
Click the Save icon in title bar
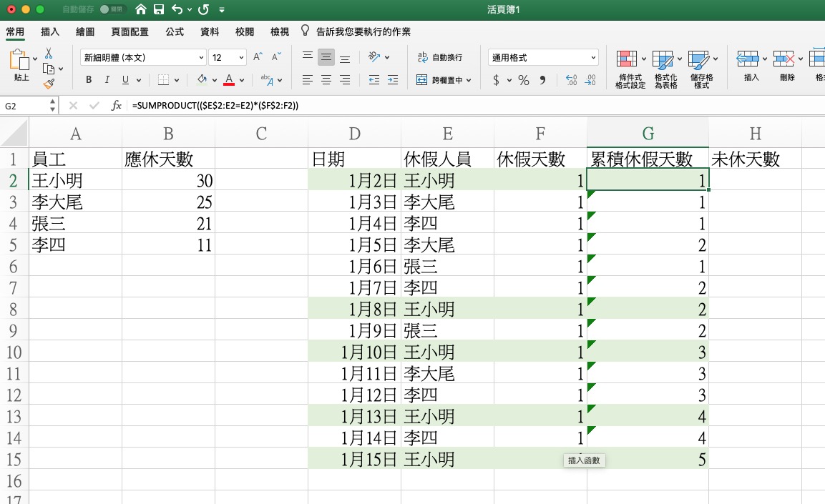click(159, 10)
